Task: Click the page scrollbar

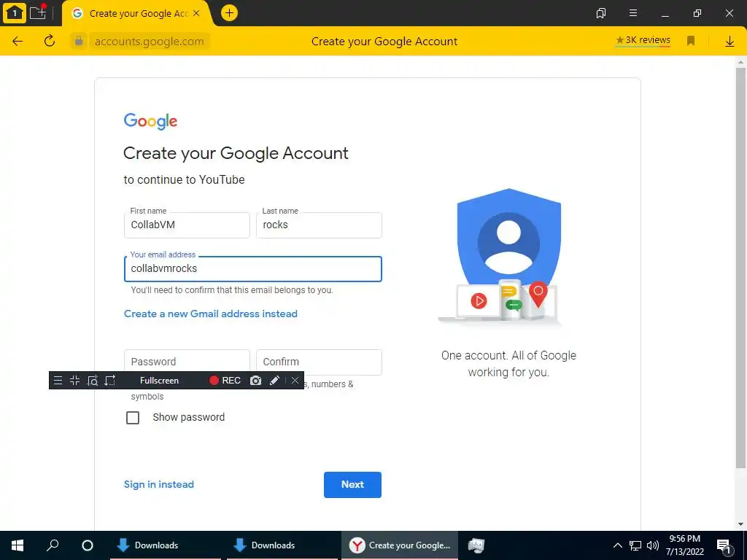Action: pos(741,268)
